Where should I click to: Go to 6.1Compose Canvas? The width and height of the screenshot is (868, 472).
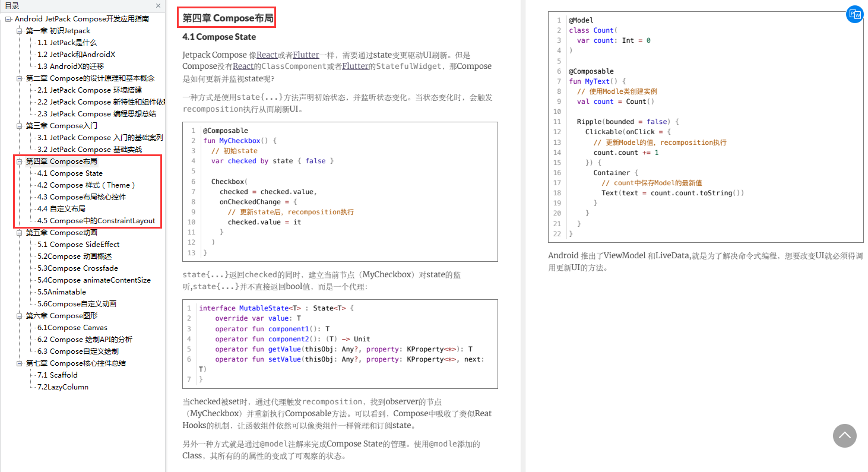click(72, 328)
